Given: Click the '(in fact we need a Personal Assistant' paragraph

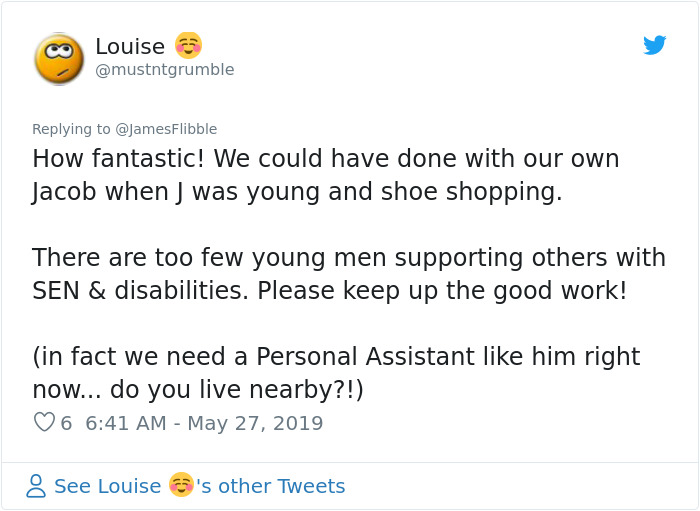Looking at the screenshot, I should point(335,373).
